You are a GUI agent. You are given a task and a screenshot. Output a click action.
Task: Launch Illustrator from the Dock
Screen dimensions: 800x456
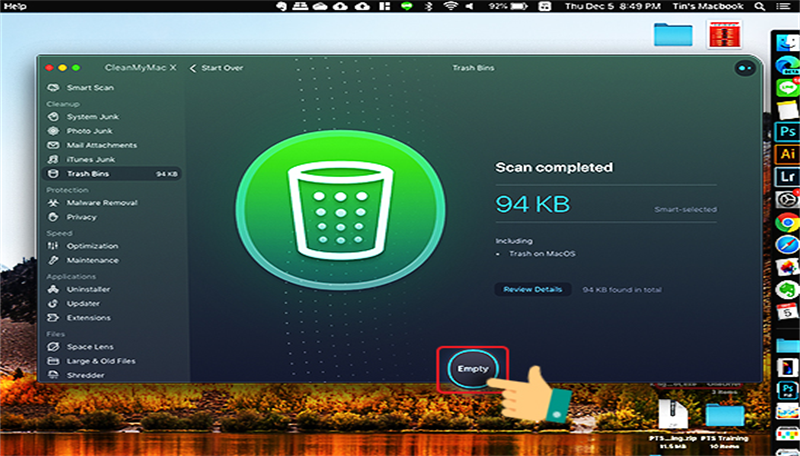(787, 154)
